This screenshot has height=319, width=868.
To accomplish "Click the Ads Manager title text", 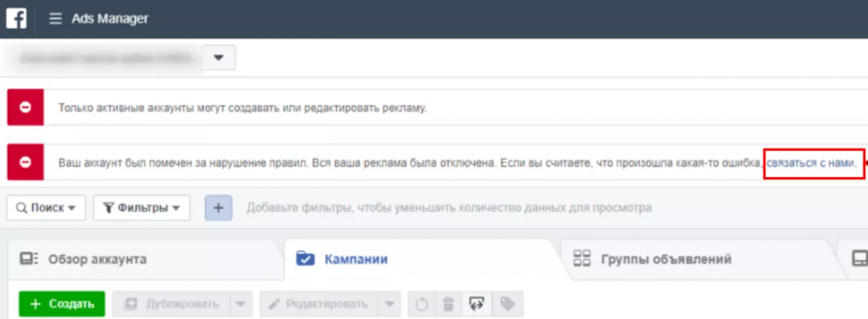I will 109,19.
